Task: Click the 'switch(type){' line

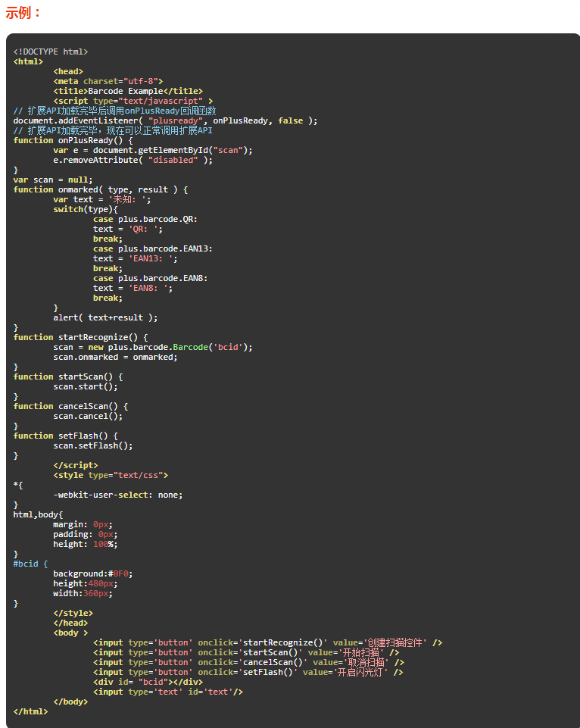Action: click(x=86, y=209)
